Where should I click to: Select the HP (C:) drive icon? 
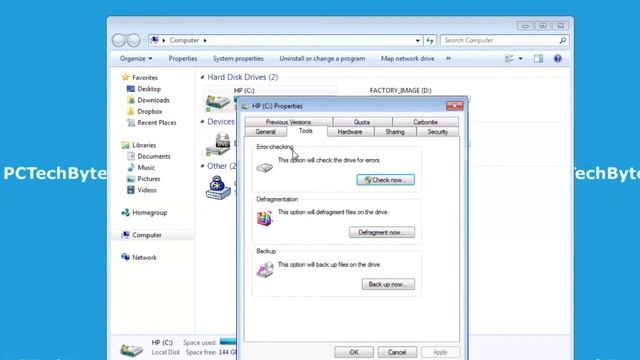click(x=218, y=102)
